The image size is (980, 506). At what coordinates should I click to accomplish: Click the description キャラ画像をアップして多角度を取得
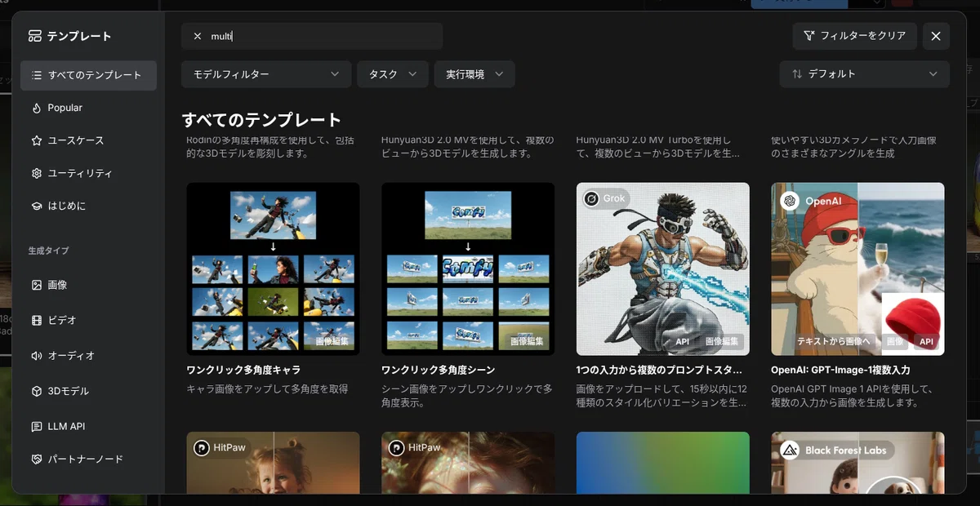click(267, 389)
